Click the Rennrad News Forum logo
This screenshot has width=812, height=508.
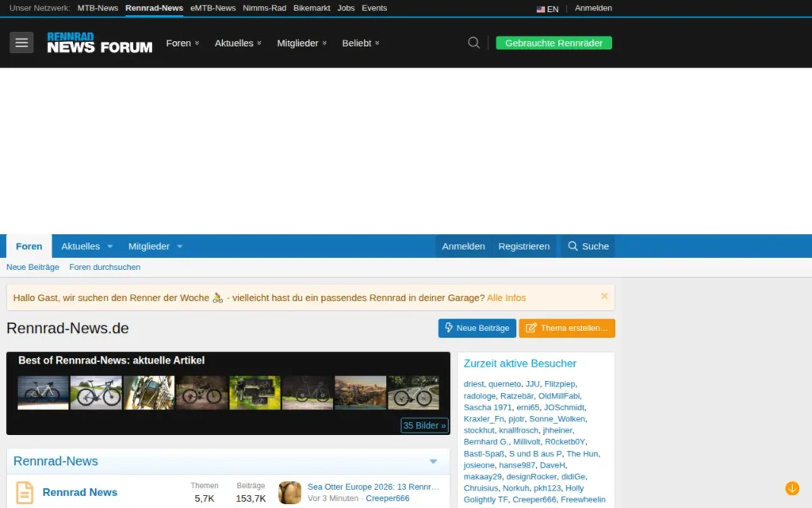(x=99, y=43)
